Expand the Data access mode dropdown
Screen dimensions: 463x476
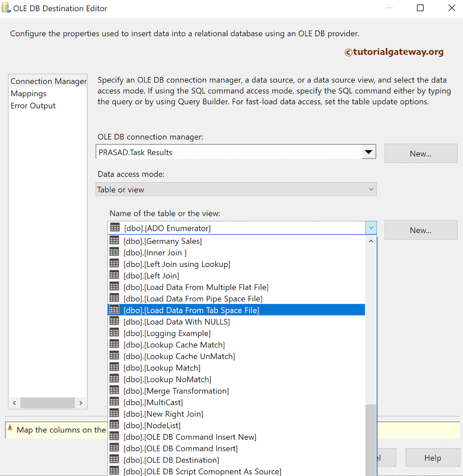pyautogui.click(x=370, y=189)
